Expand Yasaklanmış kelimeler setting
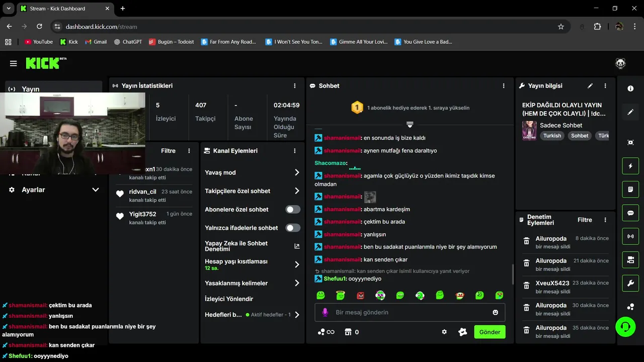The height and width of the screenshot is (362, 644). pos(252,283)
